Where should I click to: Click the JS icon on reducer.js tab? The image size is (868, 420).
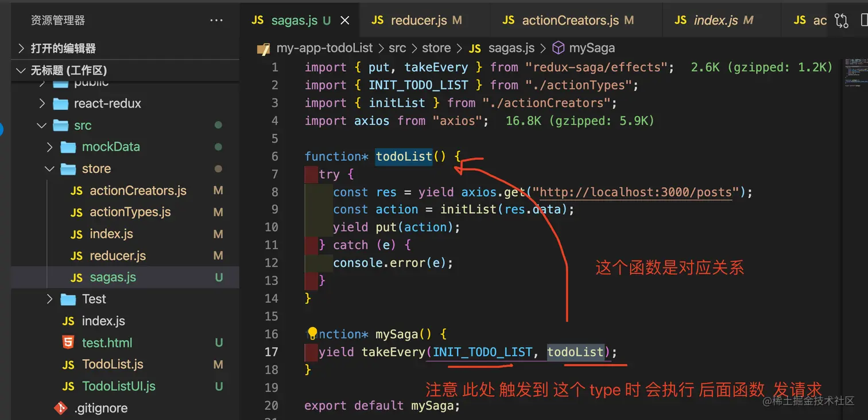point(377,20)
